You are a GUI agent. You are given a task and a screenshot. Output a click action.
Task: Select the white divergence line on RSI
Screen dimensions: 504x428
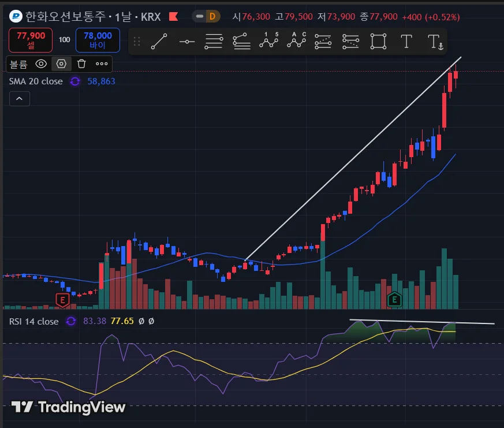(x=421, y=322)
